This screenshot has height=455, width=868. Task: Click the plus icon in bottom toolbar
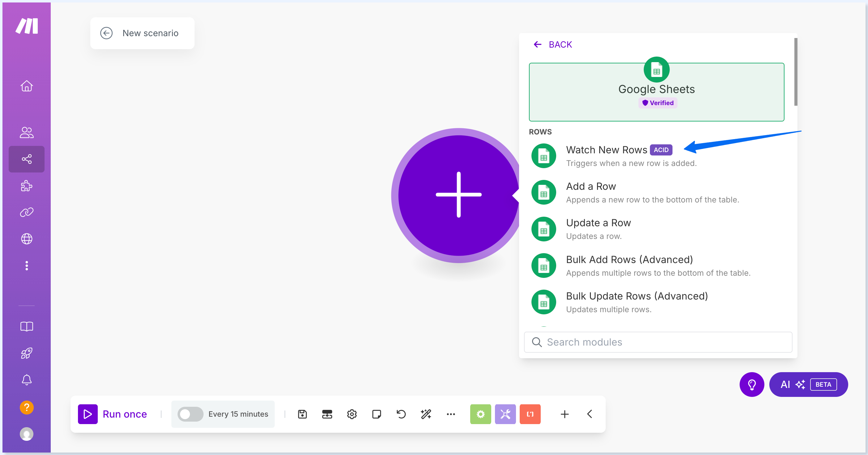pyautogui.click(x=565, y=414)
